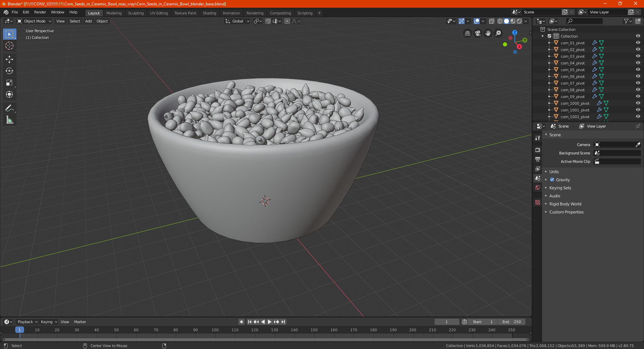The height and width of the screenshot is (349, 644).
Task: Toggle auto keying record button
Action: (241, 322)
